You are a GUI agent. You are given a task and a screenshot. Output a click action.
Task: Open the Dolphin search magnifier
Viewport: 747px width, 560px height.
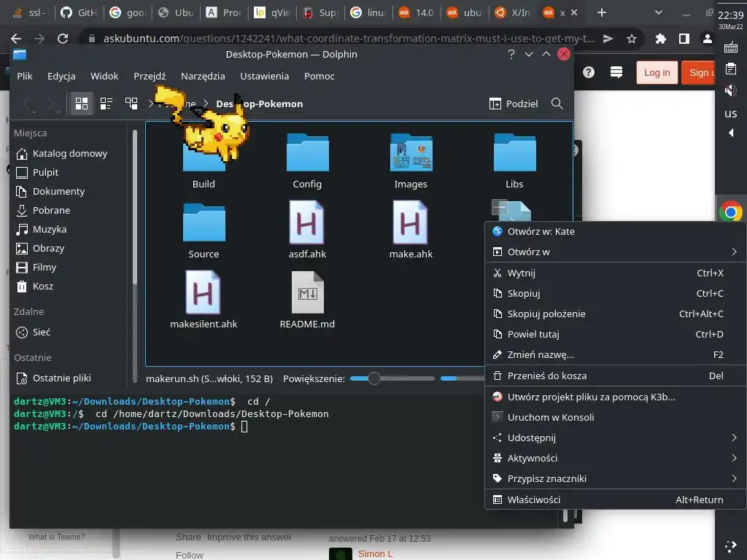(x=557, y=104)
